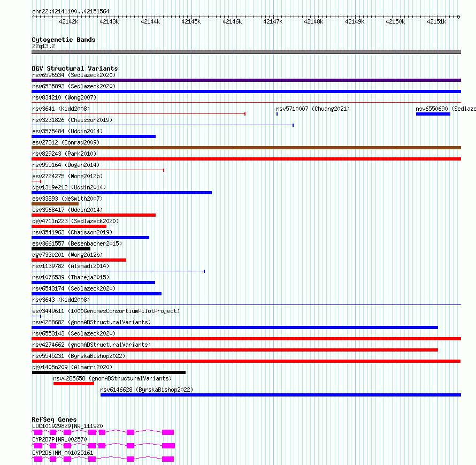Click nsv1139782 (Alsmadi2014) label

pyautogui.click(x=71, y=266)
